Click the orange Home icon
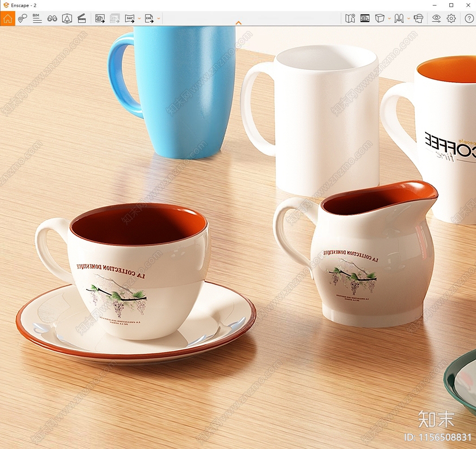Viewport: 476px width, 449px height. click(x=8, y=19)
